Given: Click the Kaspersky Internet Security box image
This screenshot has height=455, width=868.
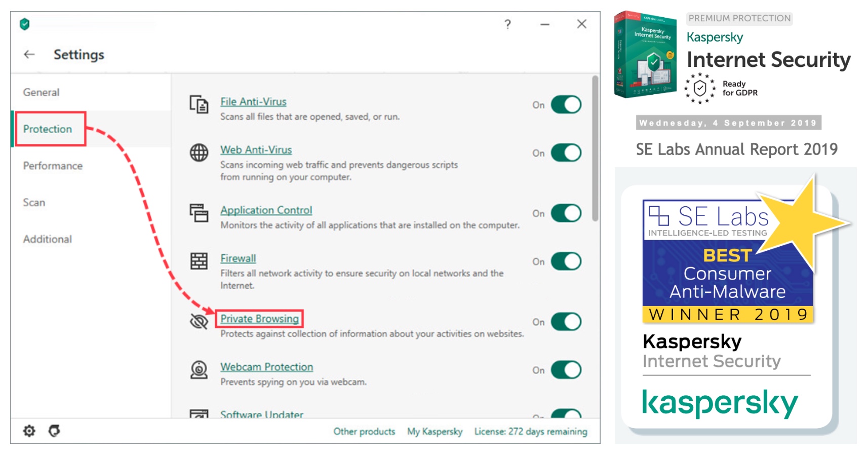Looking at the screenshot, I should pos(645,55).
